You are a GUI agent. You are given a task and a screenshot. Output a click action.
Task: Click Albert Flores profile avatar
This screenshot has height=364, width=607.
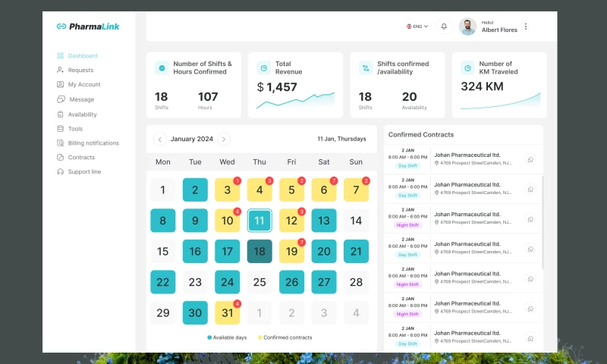pyautogui.click(x=467, y=27)
